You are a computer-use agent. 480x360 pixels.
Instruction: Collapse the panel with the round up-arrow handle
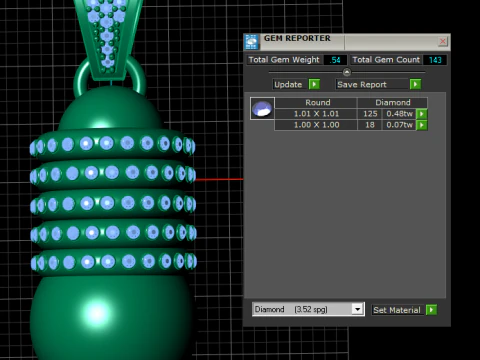click(x=347, y=72)
